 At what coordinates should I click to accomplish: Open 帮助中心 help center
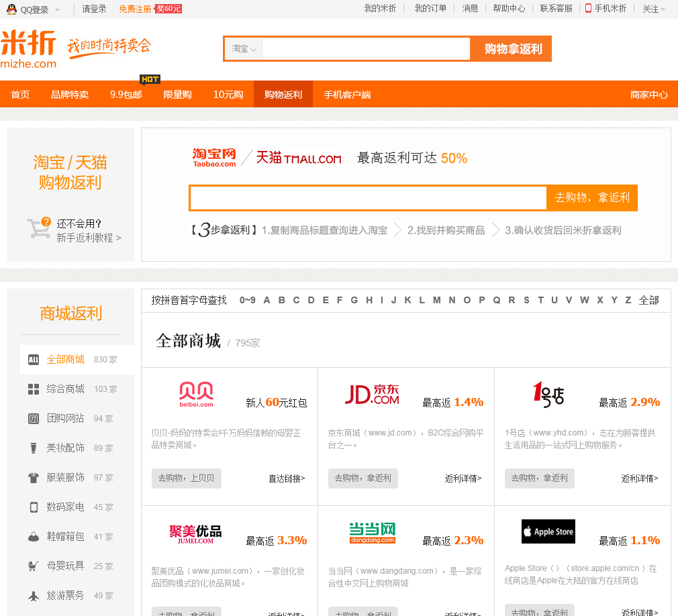click(x=509, y=8)
